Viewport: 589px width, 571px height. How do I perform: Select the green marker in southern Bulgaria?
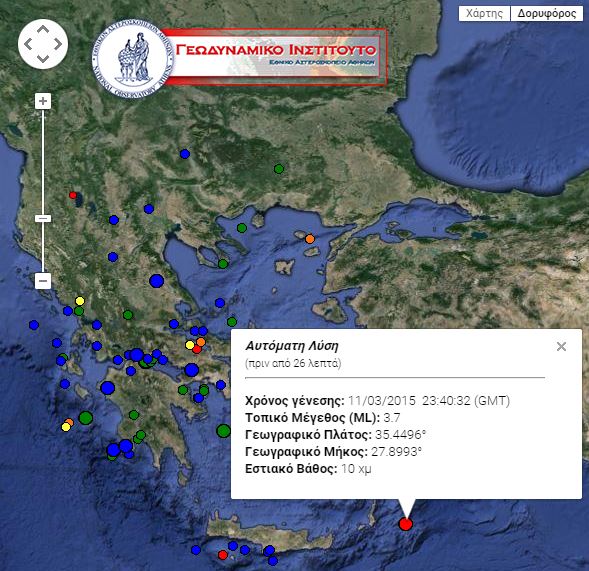[x=279, y=169]
